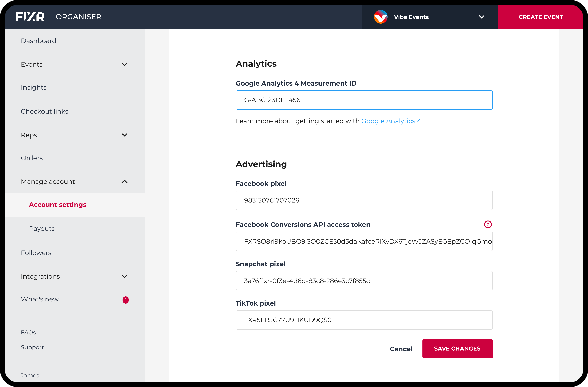Open Orders in the sidebar
This screenshot has width=588, height=387.
[x=32, y=158]
